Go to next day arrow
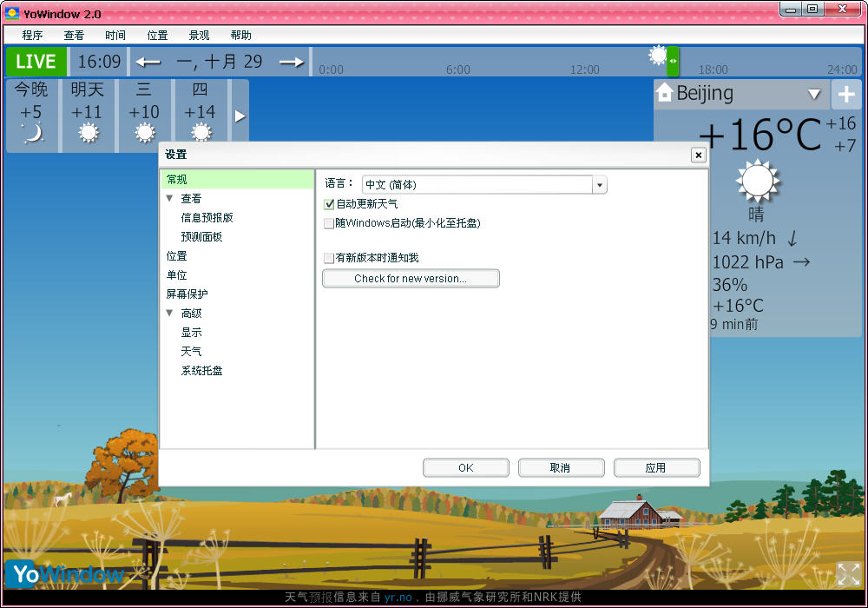868x608 pixels. 292,62
